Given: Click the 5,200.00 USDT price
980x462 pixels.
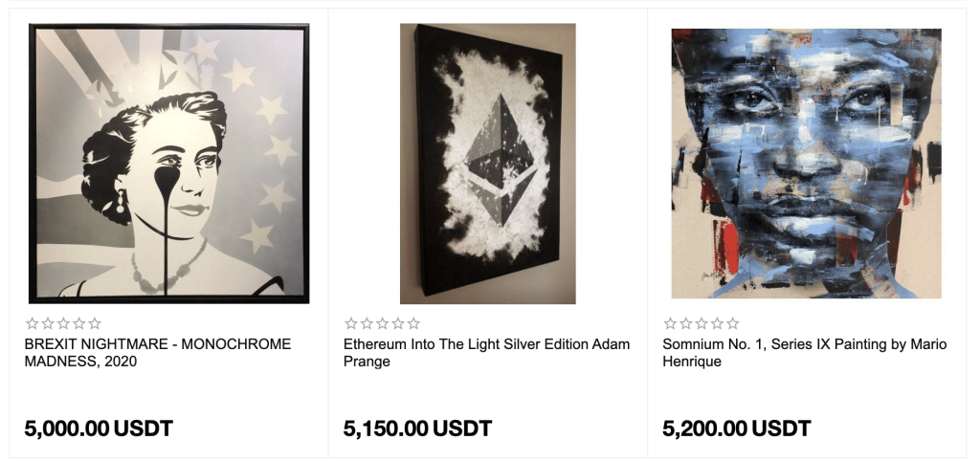Looking at the screenshot, I should pos(736,428).
